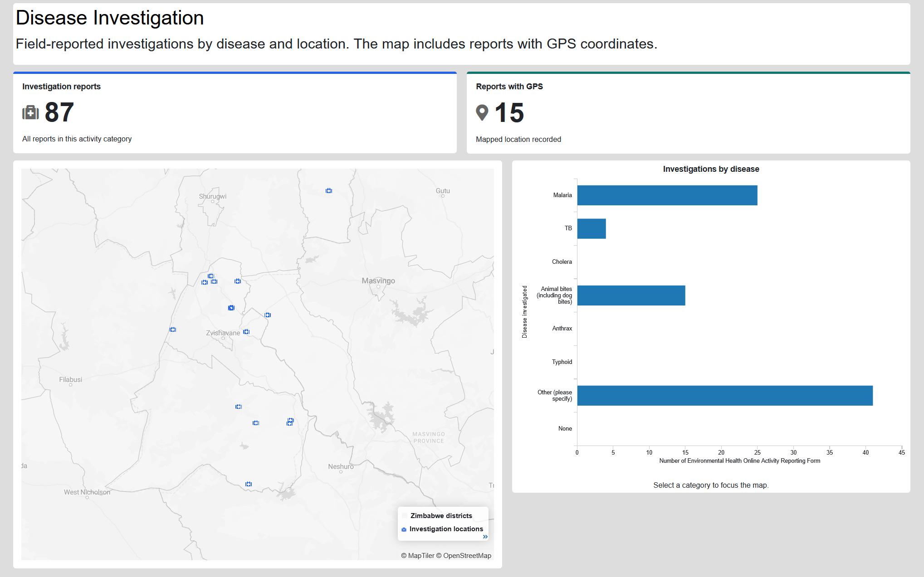Click 'All reports in this activity category' caption
Screen dimensions: 924x577
pos(77,139)
